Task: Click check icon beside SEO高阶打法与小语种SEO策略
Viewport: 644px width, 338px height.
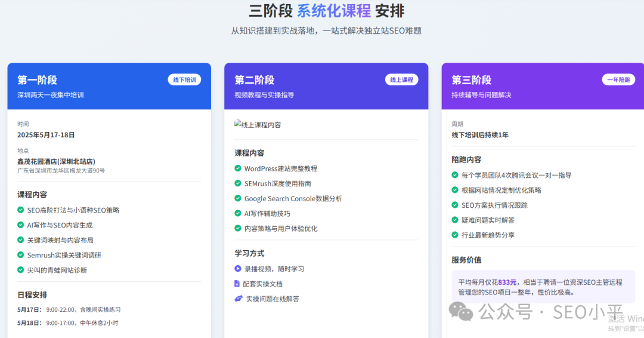Action: point(20,210)
